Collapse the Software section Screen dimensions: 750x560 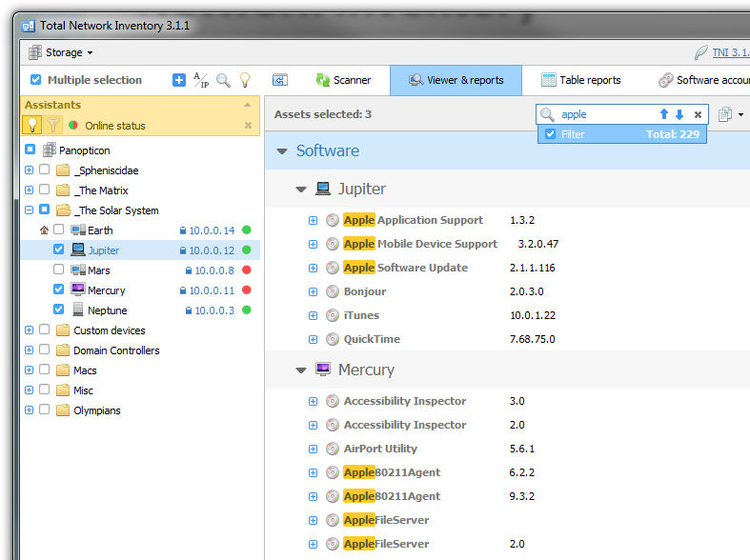tap(282, 150)
